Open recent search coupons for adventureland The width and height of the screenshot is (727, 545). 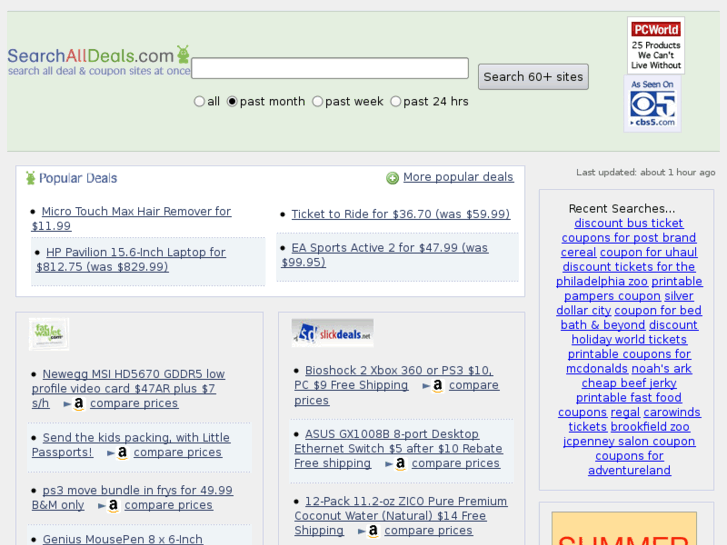pyautogui.click(x=629, y=463)
